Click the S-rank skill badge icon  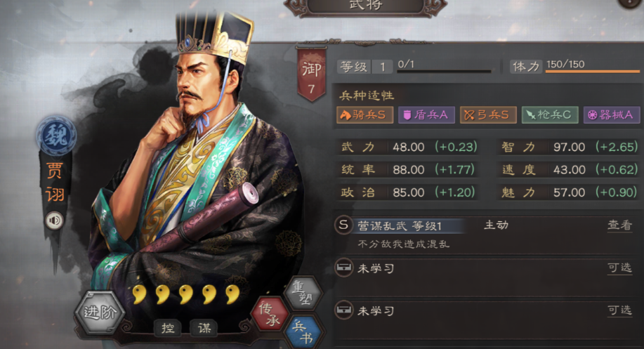tap(343, 225)
